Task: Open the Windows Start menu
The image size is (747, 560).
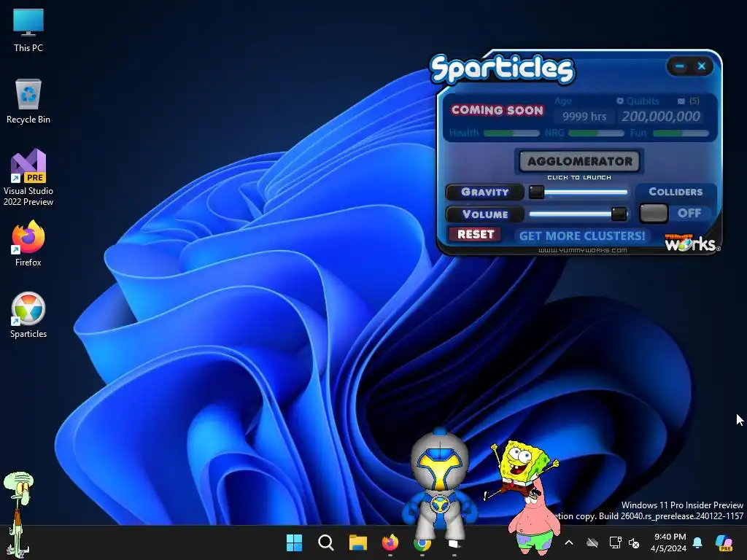Action: click(x=294, y=542)
